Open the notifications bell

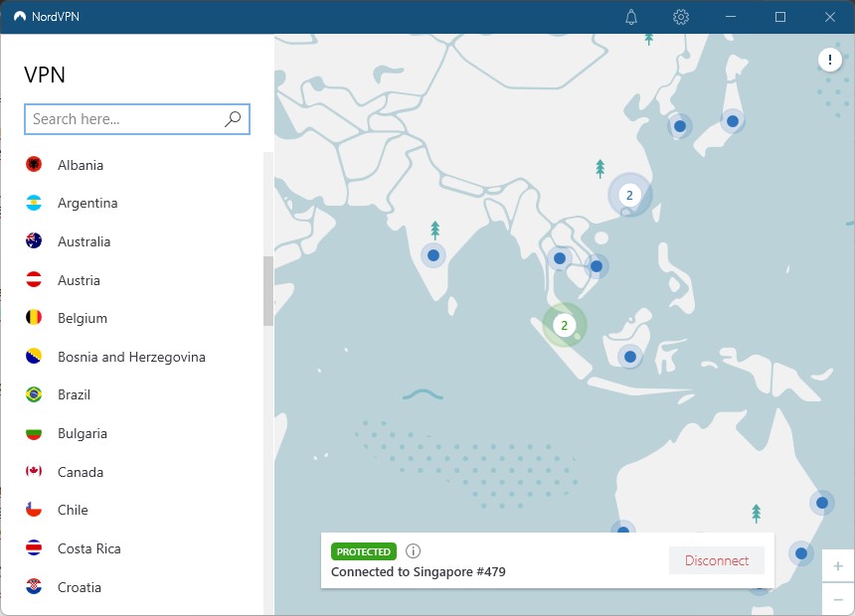(631, 17)
